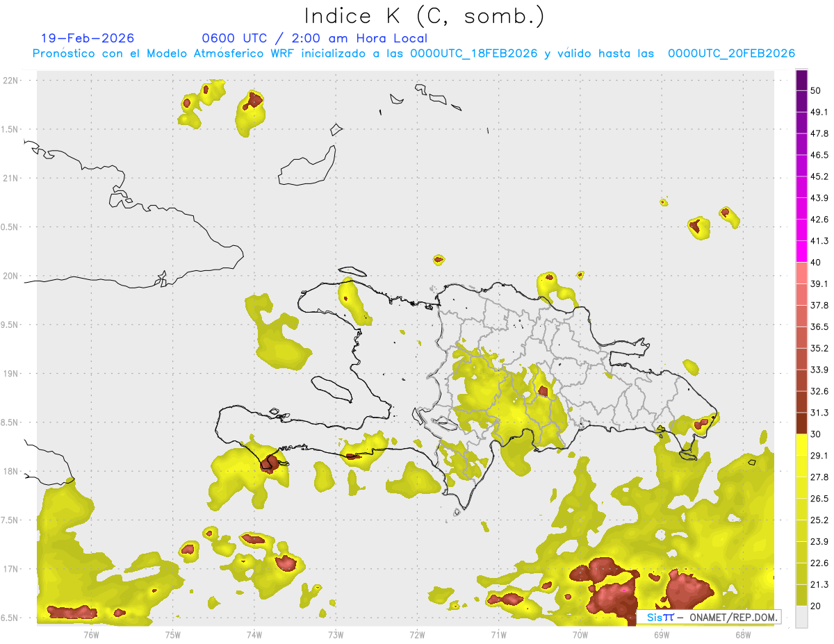
Task: Click the colorbar value '37.8'
Action: (819, 306)
